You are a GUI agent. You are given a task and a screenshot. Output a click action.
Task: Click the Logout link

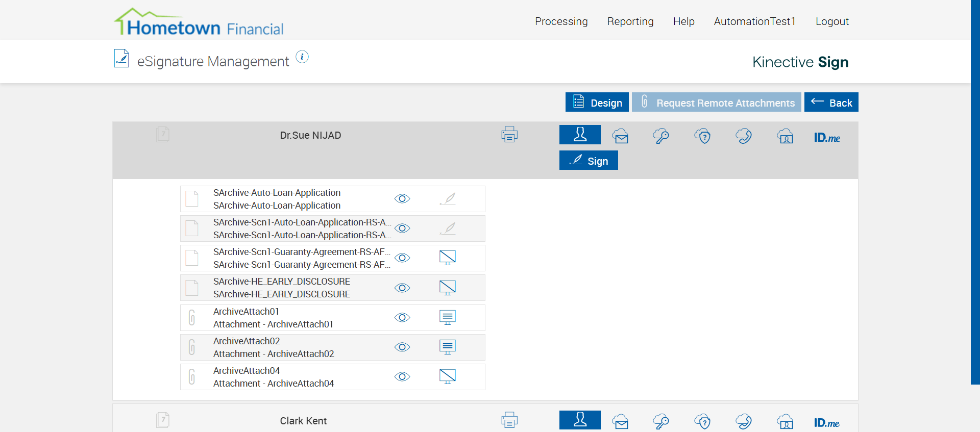pyautogui.click(x=832, y=21)
